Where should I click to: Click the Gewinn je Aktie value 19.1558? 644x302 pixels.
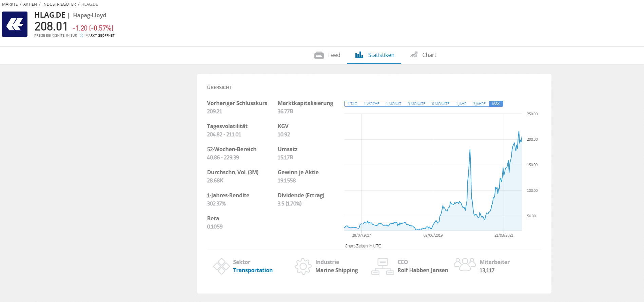click(x=287, y=180)
